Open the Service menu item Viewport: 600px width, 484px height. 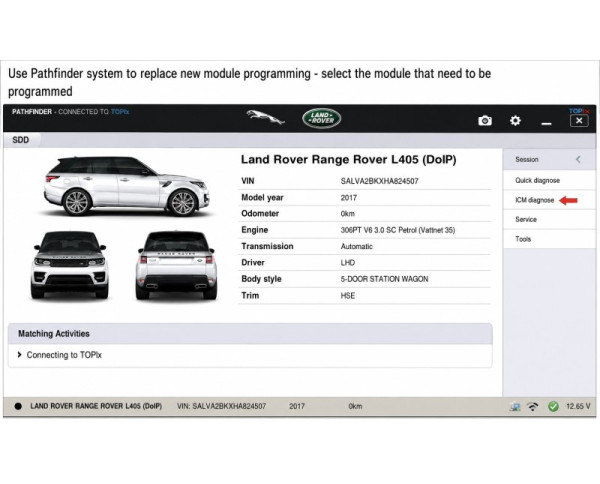pyautogui.click(x=549, y=220)
